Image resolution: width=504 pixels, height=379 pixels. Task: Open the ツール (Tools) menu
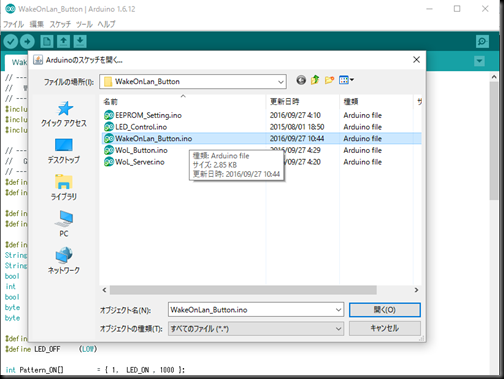click(x=84, y=24)
